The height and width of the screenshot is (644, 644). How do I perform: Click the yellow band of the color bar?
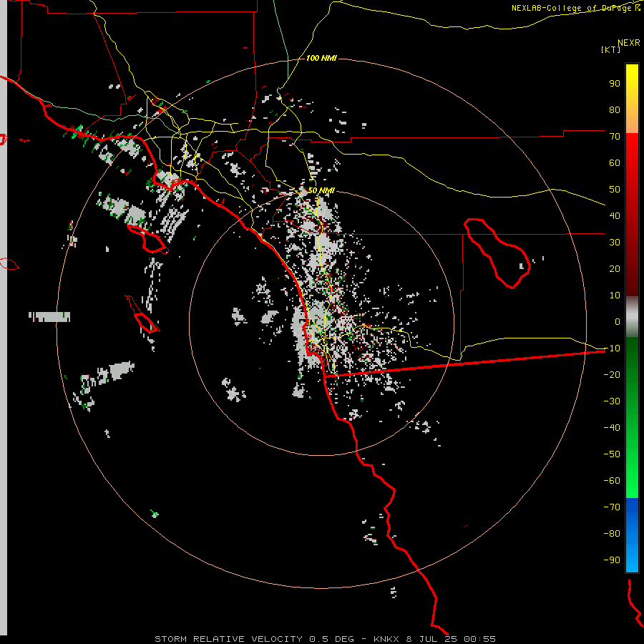(632, 99)
